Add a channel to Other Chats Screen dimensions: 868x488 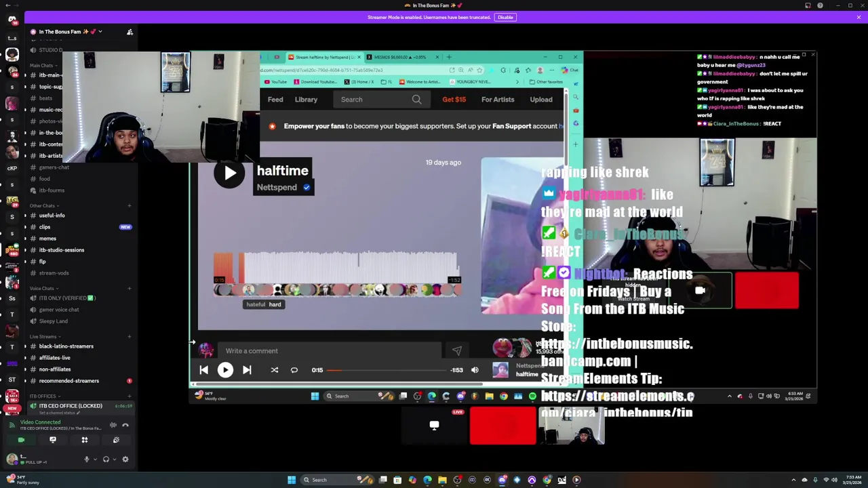click(x=130, y=205)
